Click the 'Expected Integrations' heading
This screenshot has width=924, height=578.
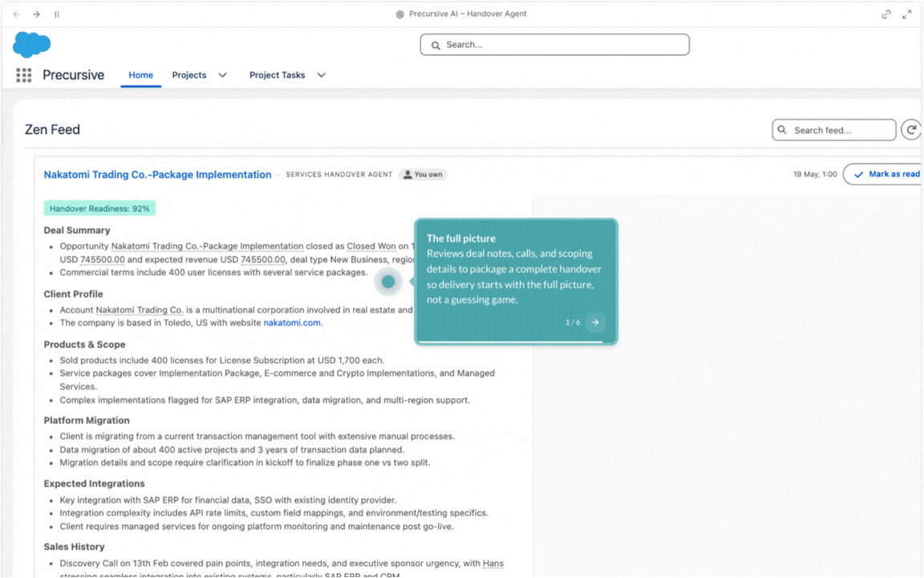point(95,483)
